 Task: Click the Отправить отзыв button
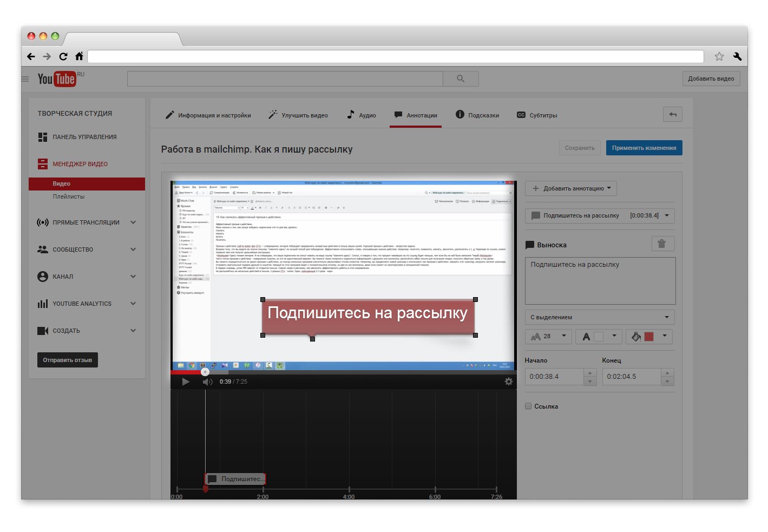[68, 360]
